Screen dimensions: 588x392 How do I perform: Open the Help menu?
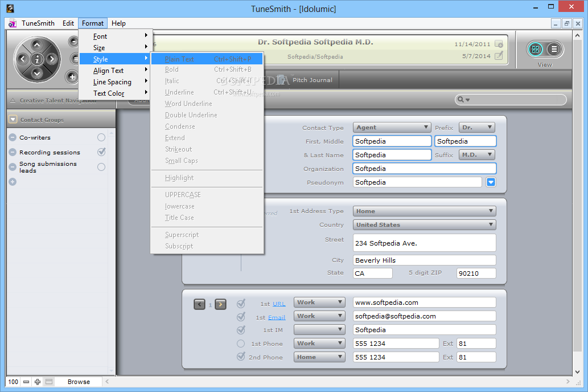[118, 23]
